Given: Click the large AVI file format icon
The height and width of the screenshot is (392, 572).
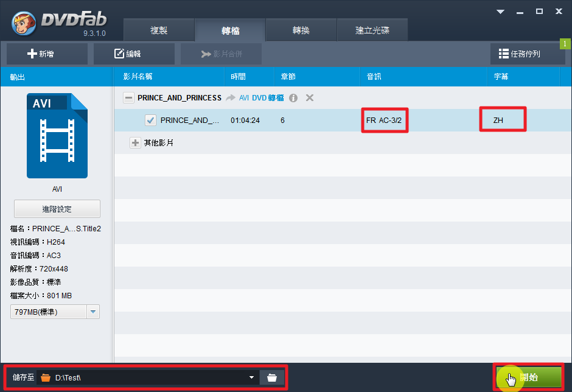Looking at the screenshot, I should coord(57,136).
